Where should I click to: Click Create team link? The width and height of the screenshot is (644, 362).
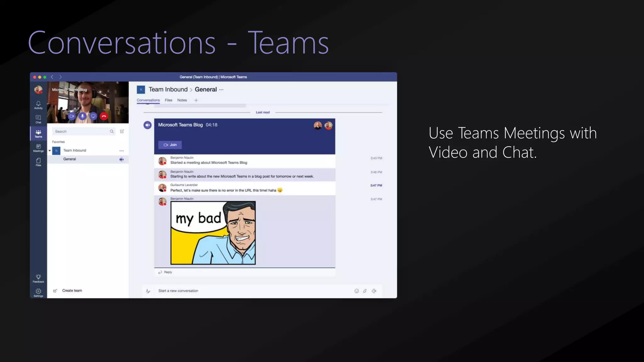72,291
